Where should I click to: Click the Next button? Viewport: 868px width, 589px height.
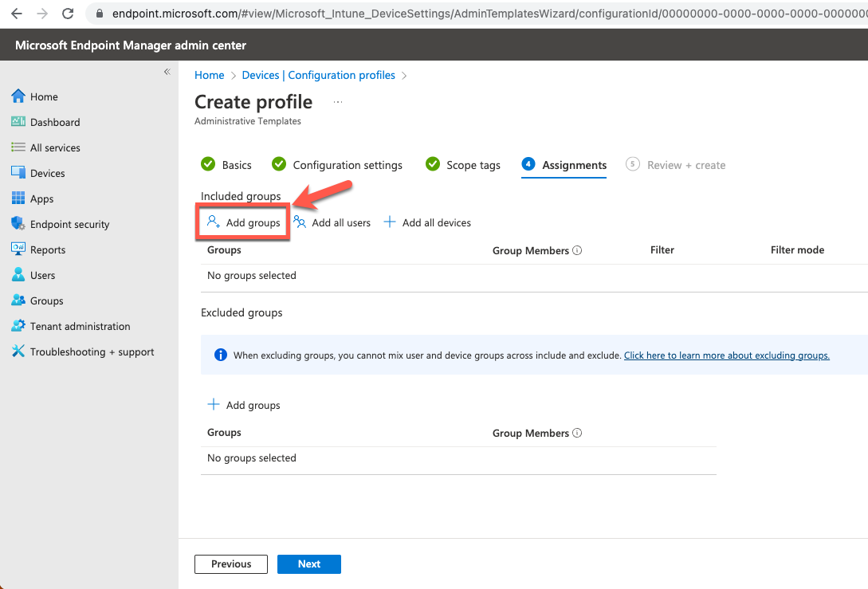(x=309, y=564)
